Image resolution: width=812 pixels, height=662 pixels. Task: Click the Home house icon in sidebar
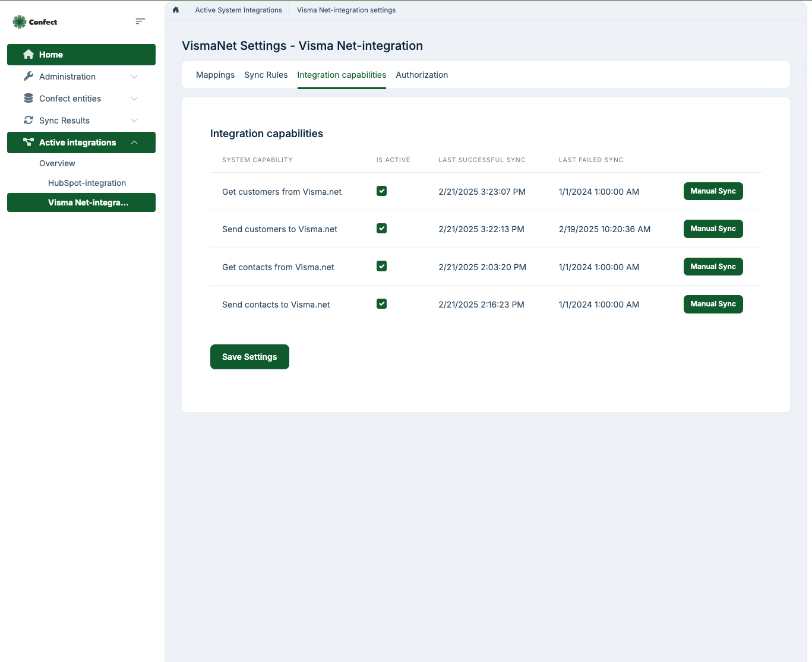coord(29,55)
